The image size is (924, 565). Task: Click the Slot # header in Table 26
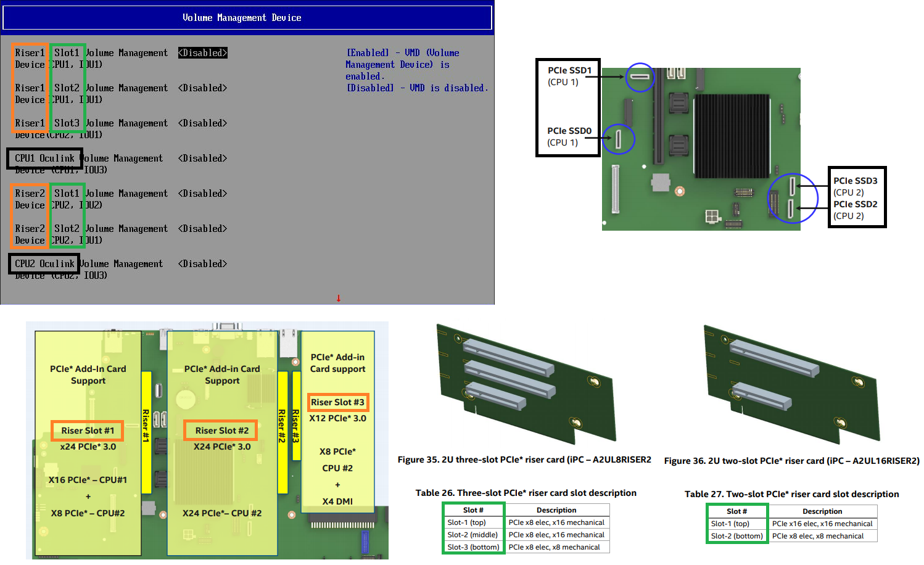(473, 510)
